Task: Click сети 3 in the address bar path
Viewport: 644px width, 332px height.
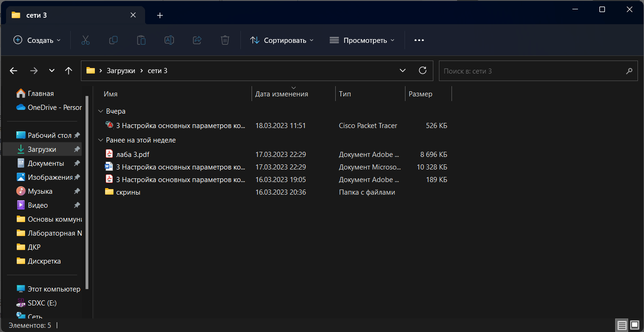Action: 158,71
